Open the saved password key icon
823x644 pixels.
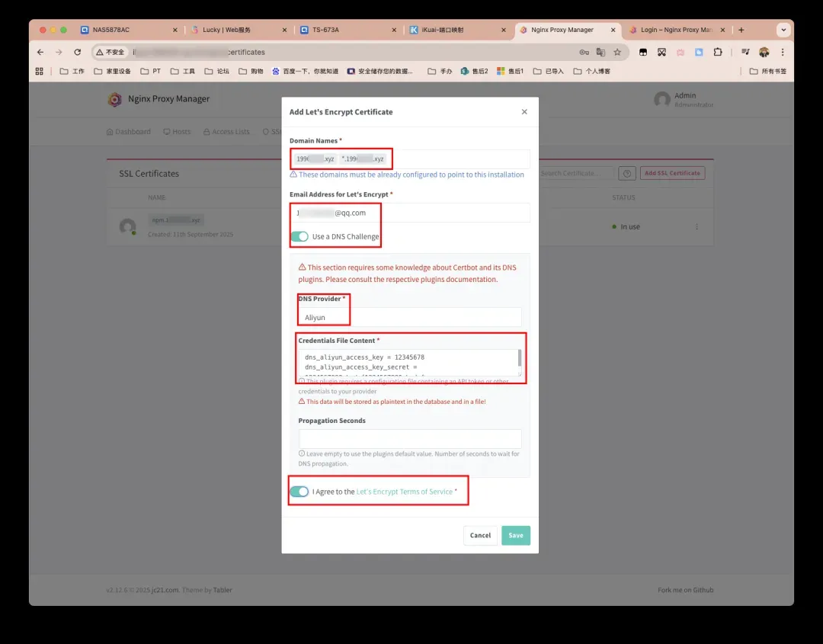click(x=584, y=52)
